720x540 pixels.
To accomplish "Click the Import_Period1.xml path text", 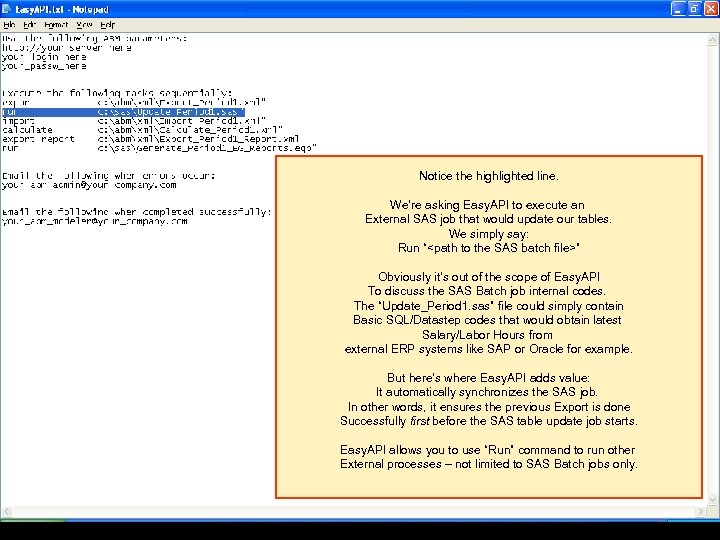I will pos(182,121).
